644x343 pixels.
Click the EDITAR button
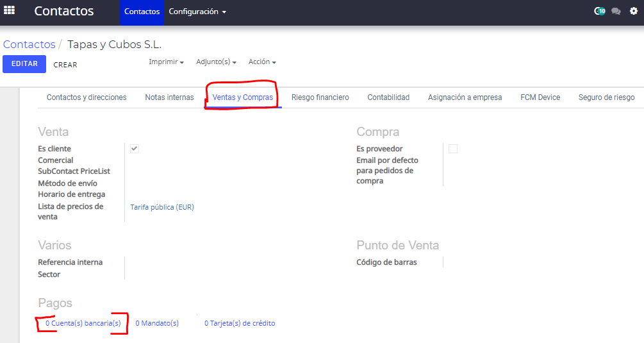pos(24,64)
